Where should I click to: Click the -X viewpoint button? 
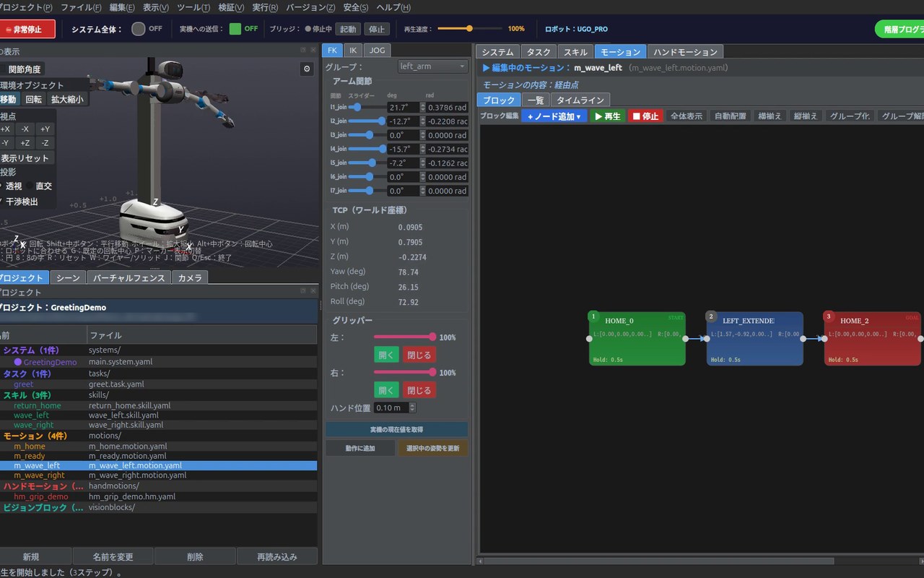(25, 129)
